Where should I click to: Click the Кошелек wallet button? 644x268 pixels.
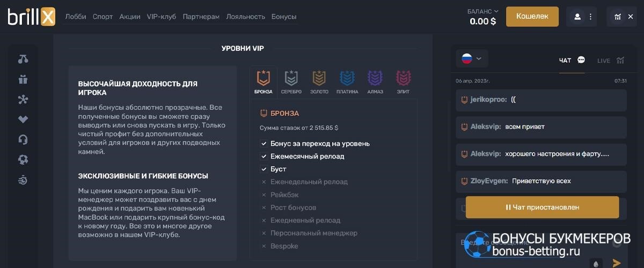(532, 17)
